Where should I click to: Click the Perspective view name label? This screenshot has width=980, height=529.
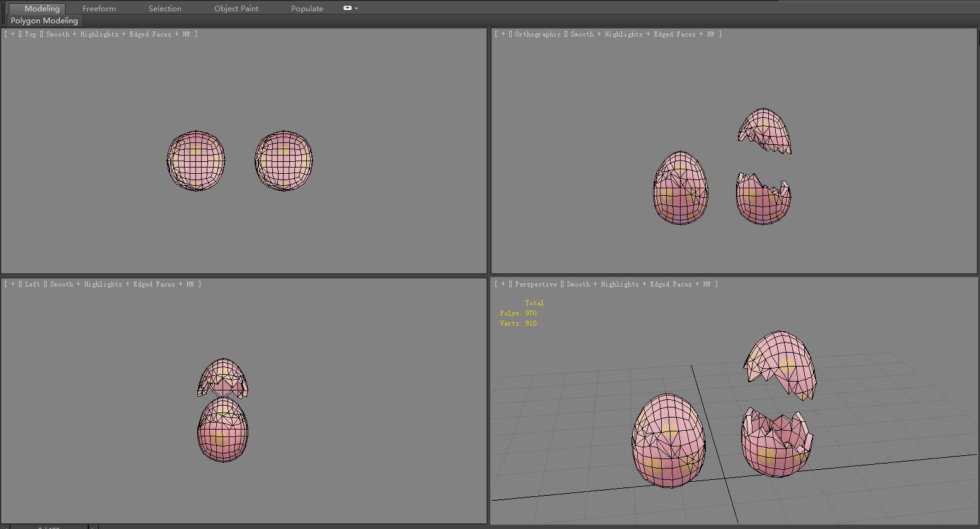[536, 284]
